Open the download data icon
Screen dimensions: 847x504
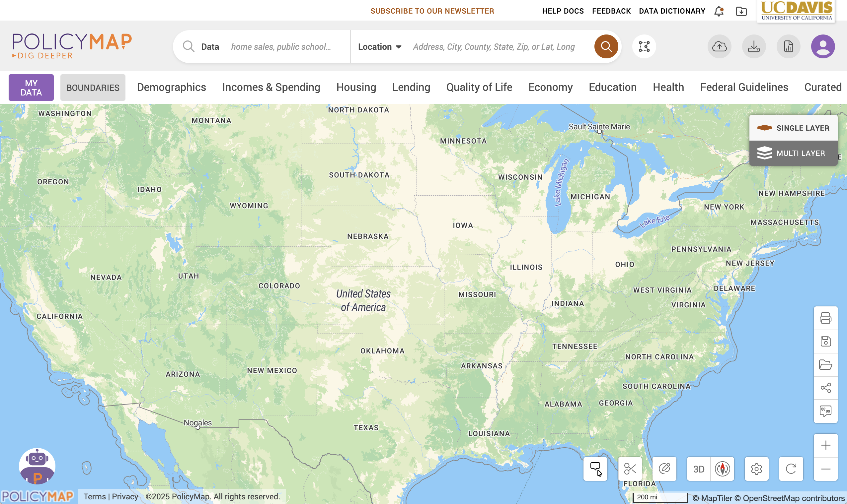click(x=754, y=46)
